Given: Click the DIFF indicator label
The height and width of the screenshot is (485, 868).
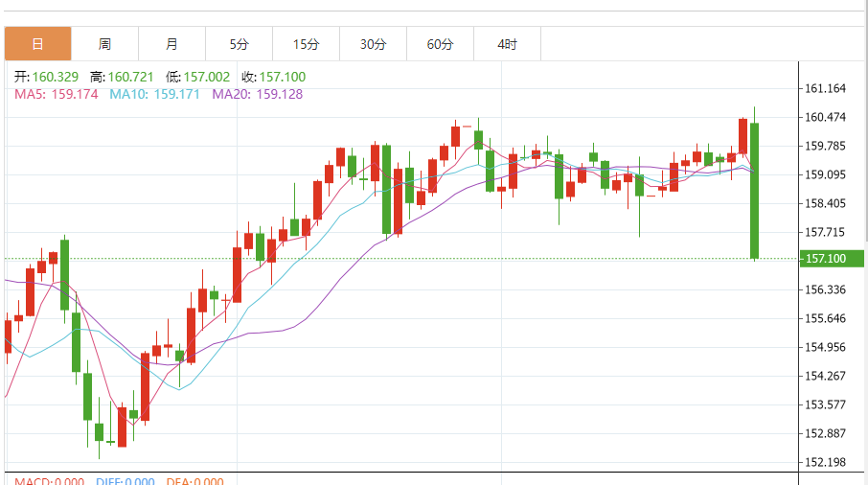Looking at the screenshot, I should click(x=125, y=481).
